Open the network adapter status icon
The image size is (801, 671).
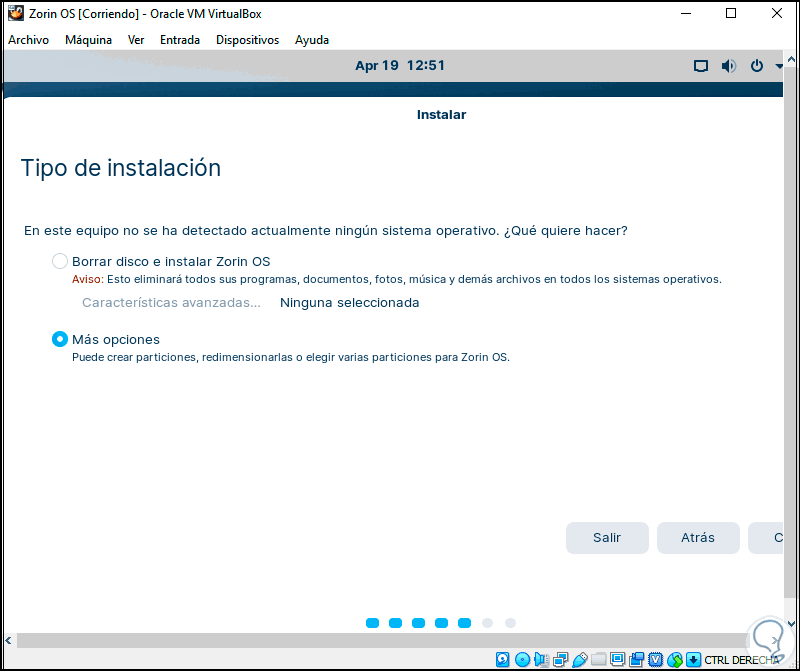pyautogui.click(x=560, y=660)
